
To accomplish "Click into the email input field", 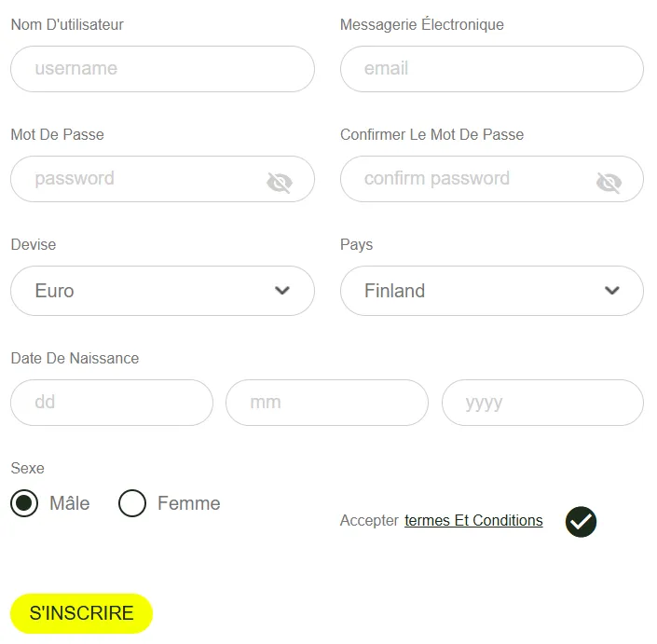I will [491, 69].
